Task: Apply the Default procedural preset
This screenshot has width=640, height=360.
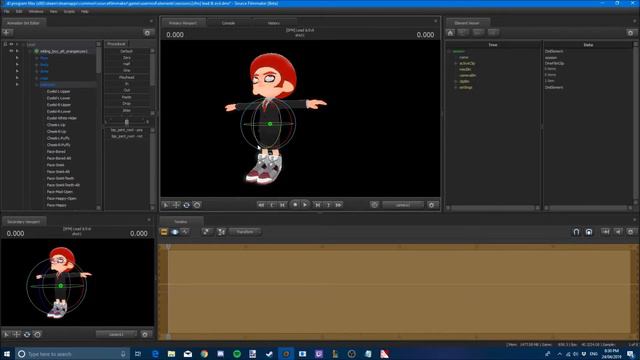Action: [x=127, y=51]
